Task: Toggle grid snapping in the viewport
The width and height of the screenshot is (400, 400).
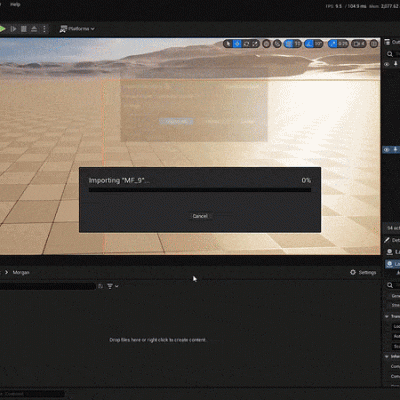Action: pyautogui.click(x=289, y=44)
